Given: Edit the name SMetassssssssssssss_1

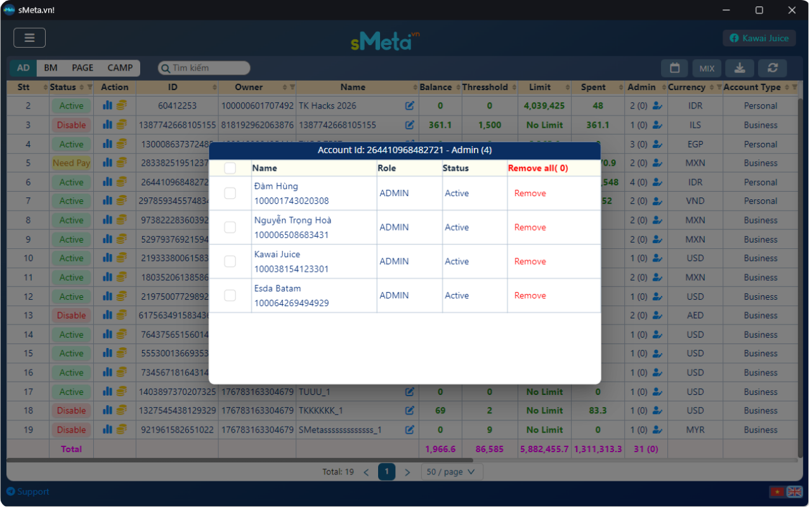Looking at the screenshot, I should pyautogui.click(x=410, y=430).
